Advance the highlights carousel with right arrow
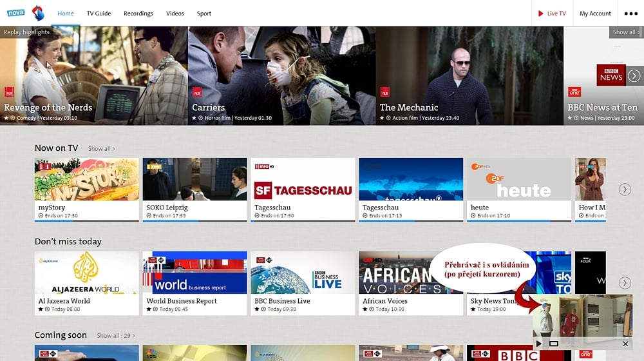The width and height of the screenshot is (644, 361). click(x=634, y=76)
